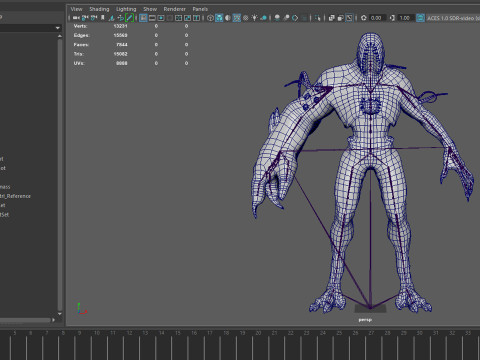Edit the gamma value 1.00
The width and height of the screenshot is (480, 360).
point(406,18)
